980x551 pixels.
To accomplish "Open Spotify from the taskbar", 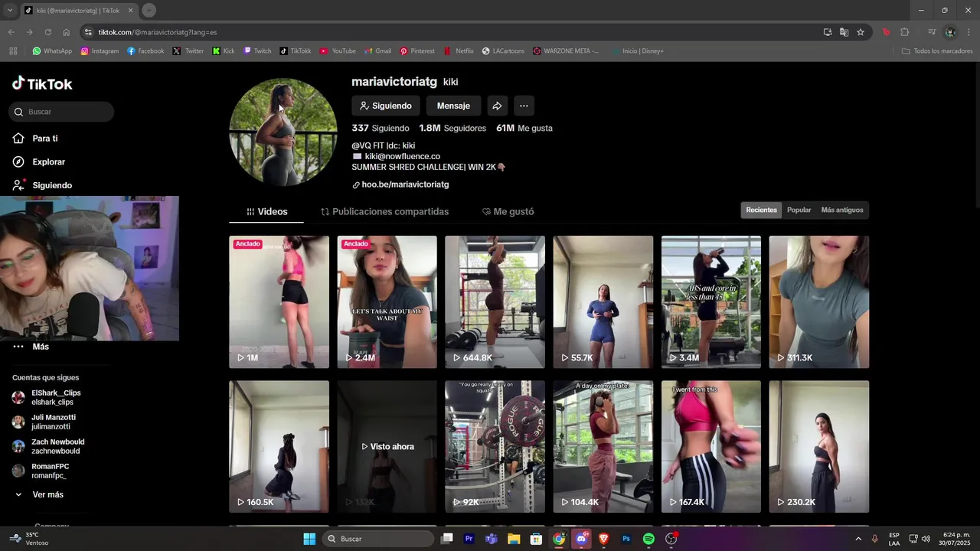I will [648, 539].
